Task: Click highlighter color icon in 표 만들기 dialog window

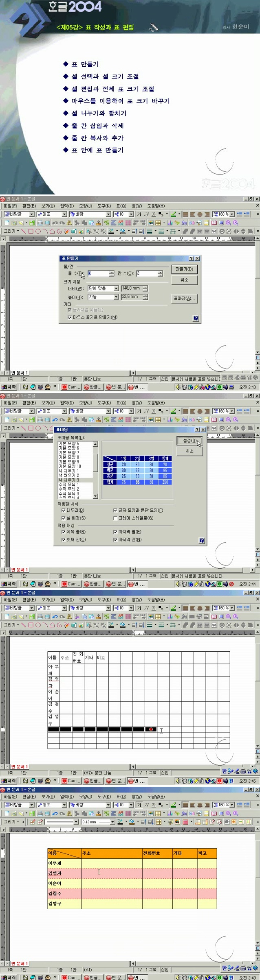Action: (174, 214)
